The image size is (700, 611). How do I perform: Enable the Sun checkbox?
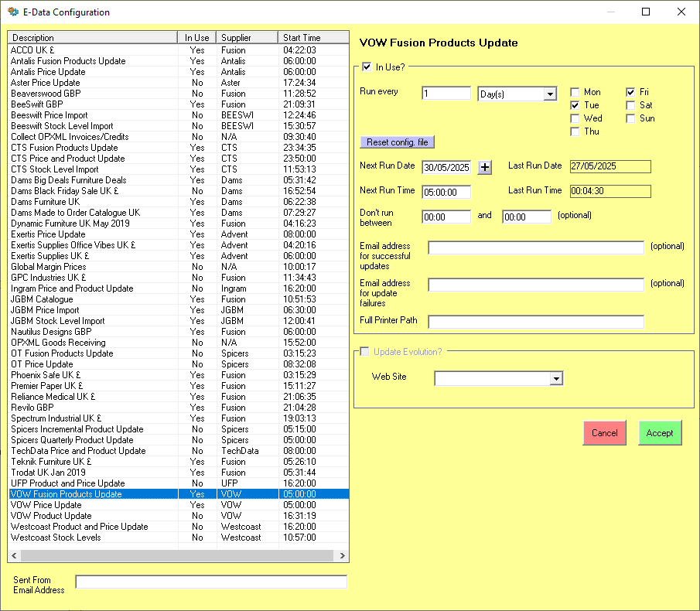630,118
